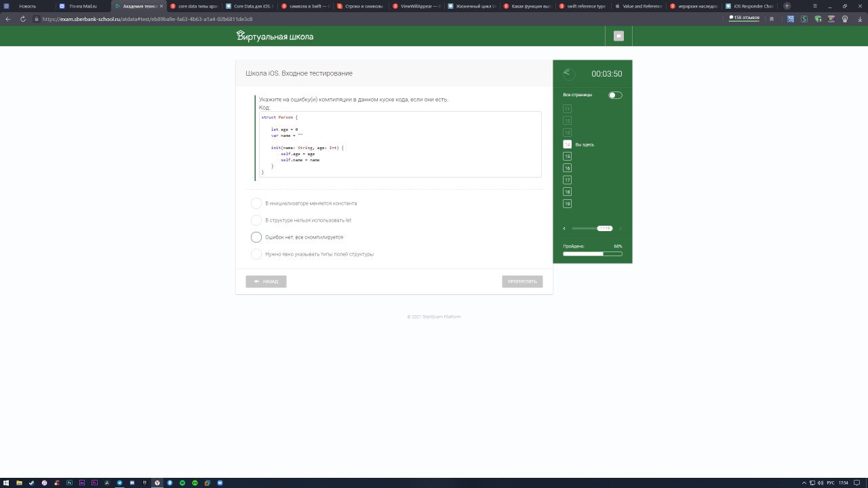Switch to 'core data типы хран' tab
Image resolution: width=868 pixels, height=488 pixels.
point(195,6)
